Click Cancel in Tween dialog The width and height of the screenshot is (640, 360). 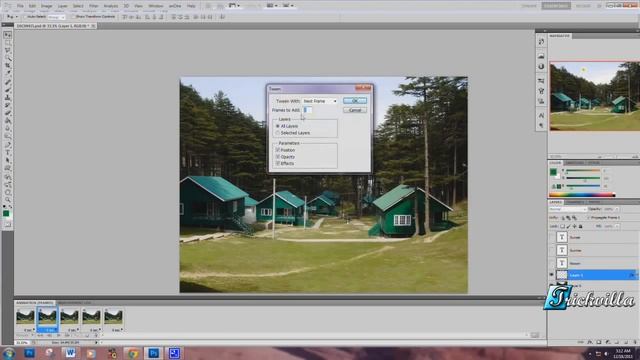pyautogui.click(x=355, y=110)
